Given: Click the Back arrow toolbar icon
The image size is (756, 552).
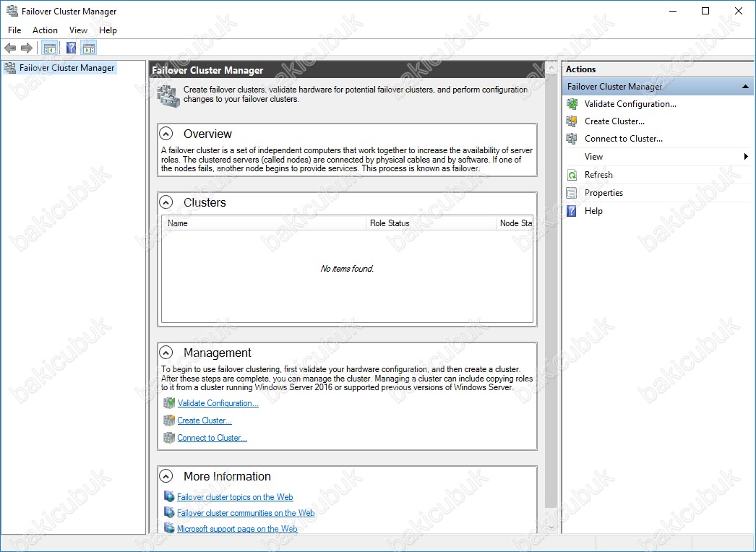Looking at the screenshot, I should (10, 48).
